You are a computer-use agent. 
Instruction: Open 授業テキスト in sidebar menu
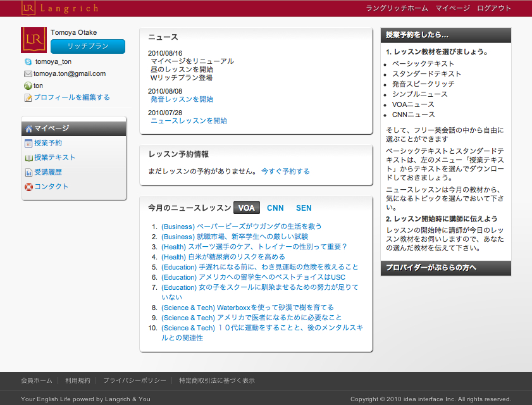click(54, 158)
